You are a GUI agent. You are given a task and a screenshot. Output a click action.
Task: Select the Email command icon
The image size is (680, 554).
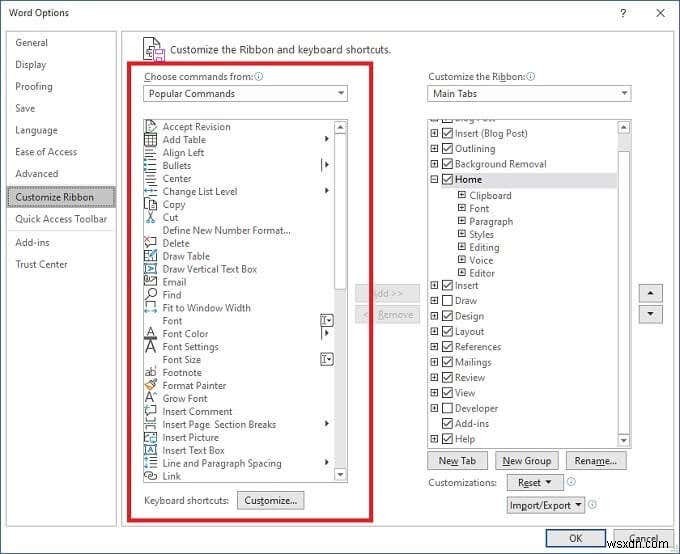point(150,282)
